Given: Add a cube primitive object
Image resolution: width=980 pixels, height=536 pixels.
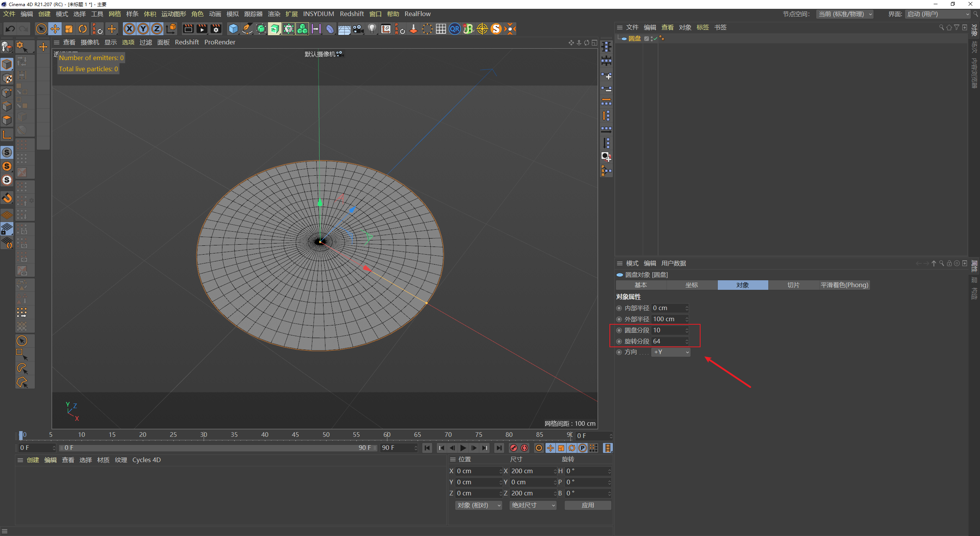Looking at the screenshot, I should coord(233,29).
